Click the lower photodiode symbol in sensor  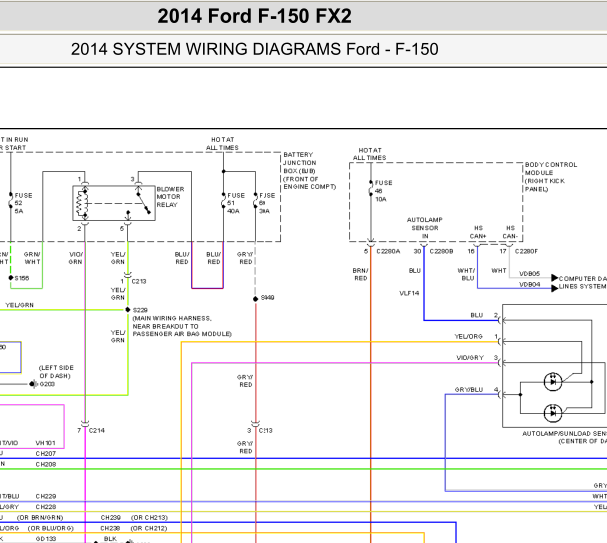pyautogui.click(x=553, y=413)
